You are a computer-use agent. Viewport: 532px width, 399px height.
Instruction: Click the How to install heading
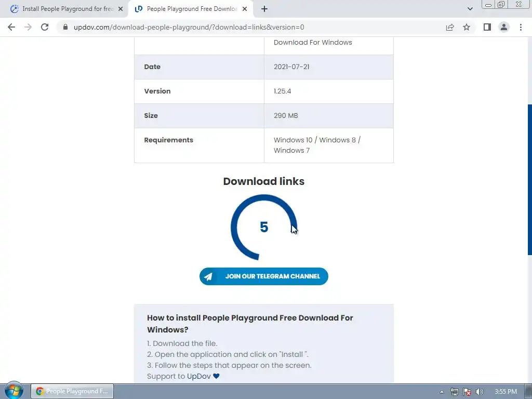pyautogui.click(x=250, y=324)
